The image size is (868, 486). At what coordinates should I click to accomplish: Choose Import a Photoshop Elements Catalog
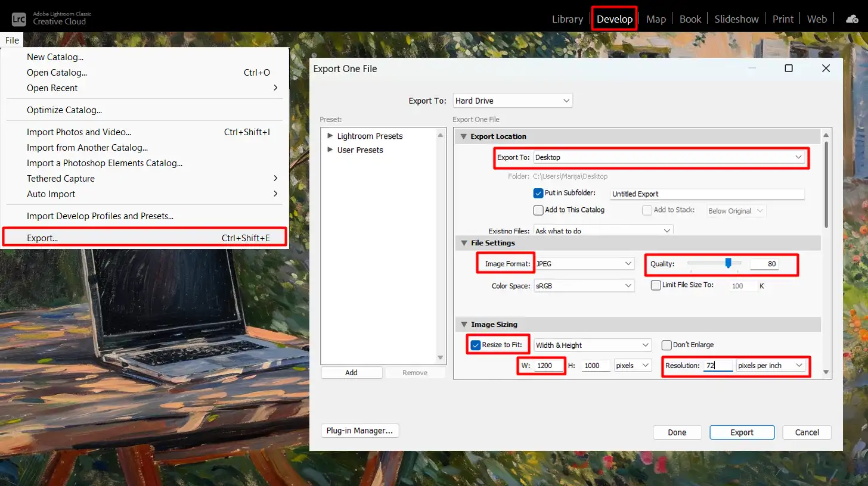pos(145,163)
